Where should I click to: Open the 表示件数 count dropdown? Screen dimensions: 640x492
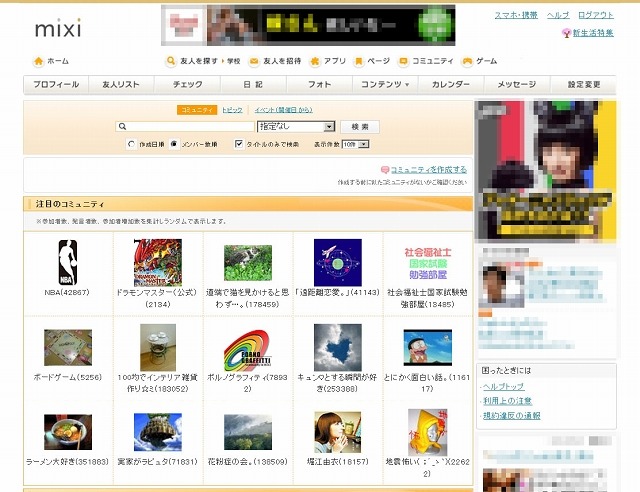[x=356, y=144]
